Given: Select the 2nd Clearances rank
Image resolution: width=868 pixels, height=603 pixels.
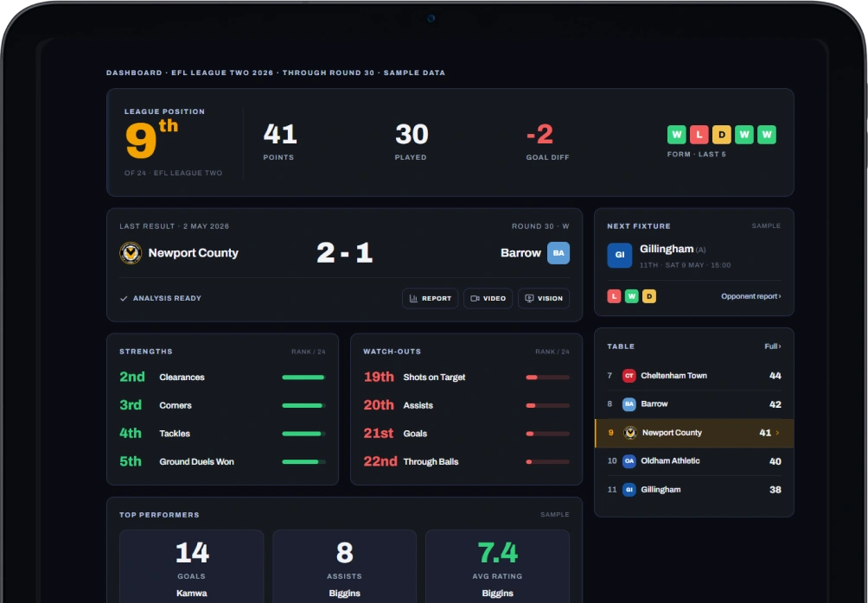Looking at the screenshot, I should coord(132,377).
